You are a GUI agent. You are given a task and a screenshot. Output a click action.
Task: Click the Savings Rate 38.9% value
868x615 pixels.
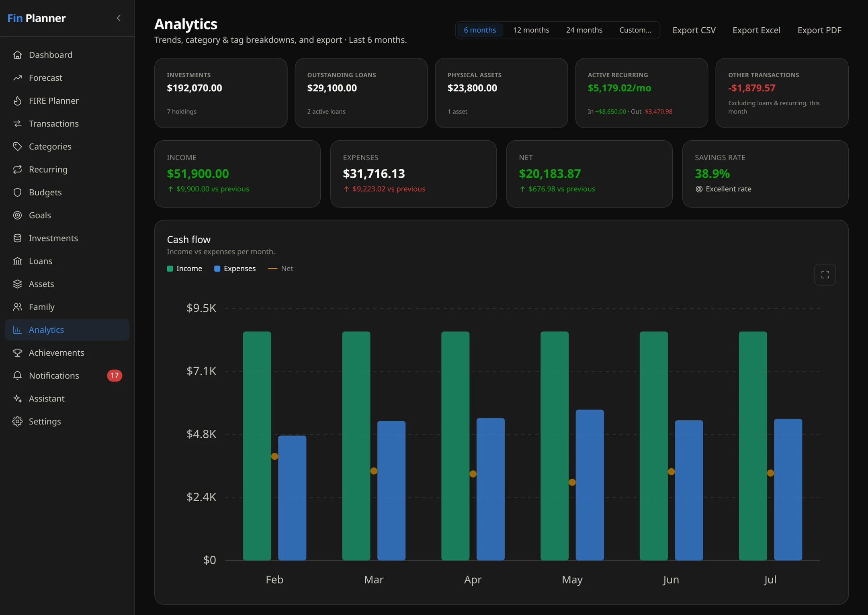pos(712,174)
